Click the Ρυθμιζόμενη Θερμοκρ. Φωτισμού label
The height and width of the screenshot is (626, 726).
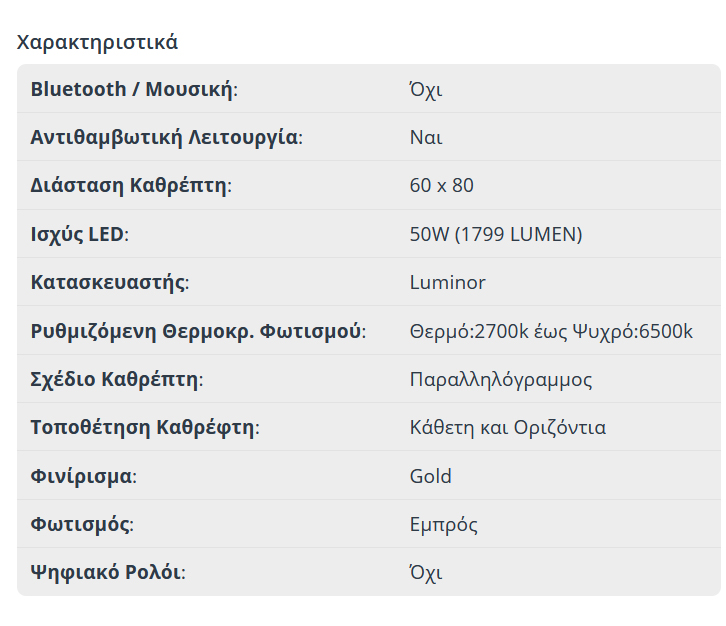coord(198,331)
